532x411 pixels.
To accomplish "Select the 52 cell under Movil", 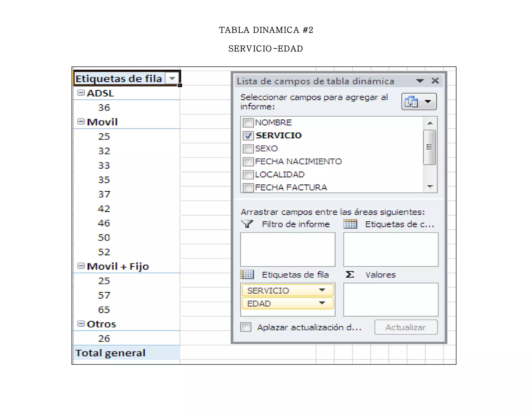I will 127,252.
